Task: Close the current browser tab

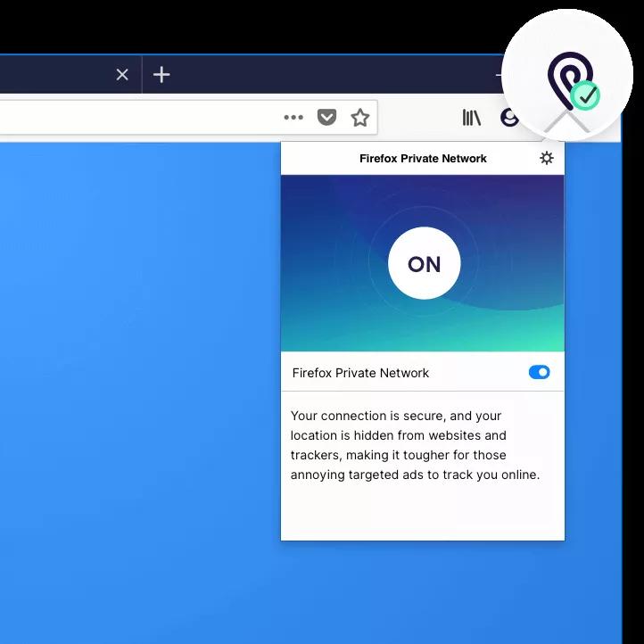Action: pos(122,75)
